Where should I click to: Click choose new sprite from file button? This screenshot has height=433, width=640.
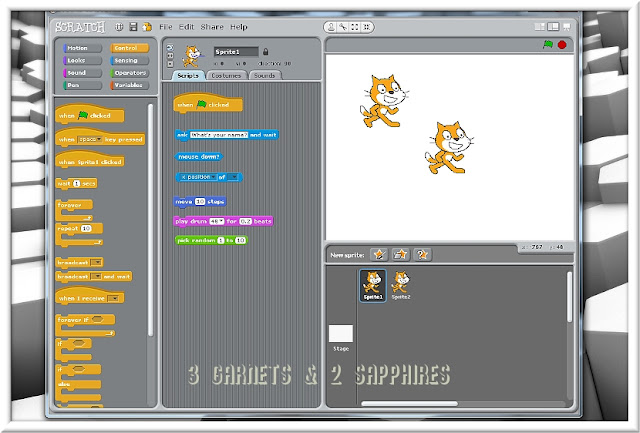pyautogui.click(x=401, y=255)
